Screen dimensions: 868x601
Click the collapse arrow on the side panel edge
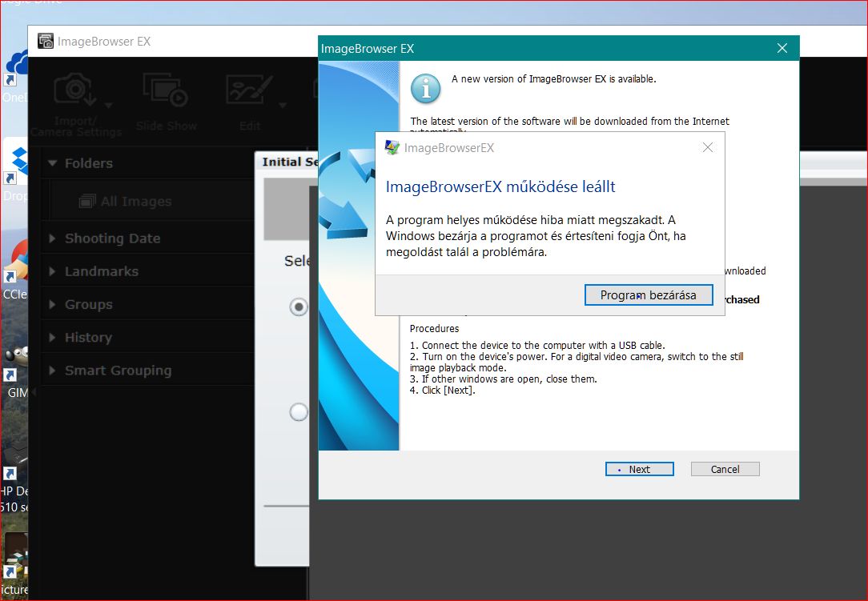pyautogui.click(x=34, y=392)
